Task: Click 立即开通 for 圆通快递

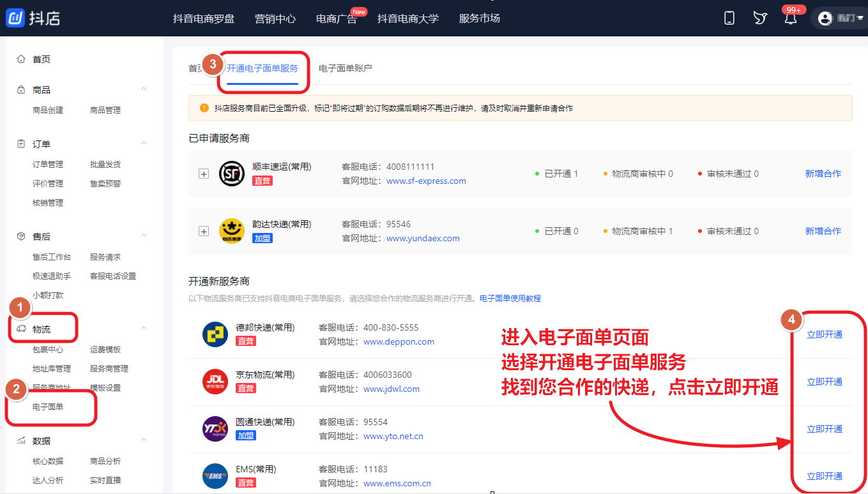Action: pyautogui.click(x=825, y=429)
